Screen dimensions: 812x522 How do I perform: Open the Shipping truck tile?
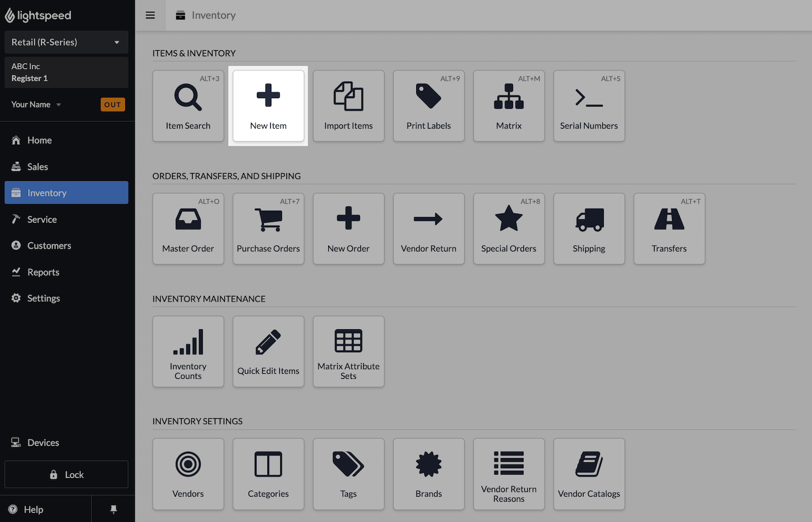click(589, 229)
